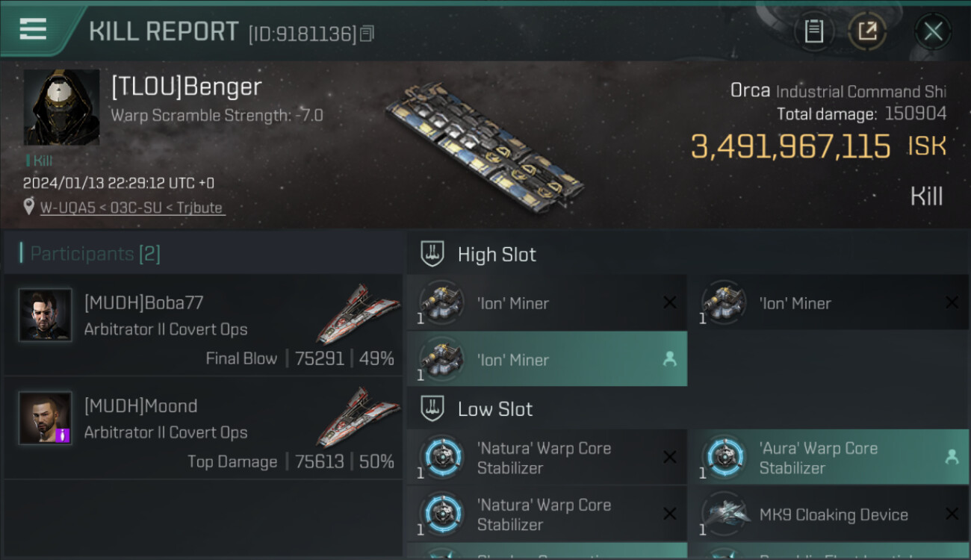
Task: Click the first 'Natura' Warp Core Stabilizer icon
Action: pos(441,458)
